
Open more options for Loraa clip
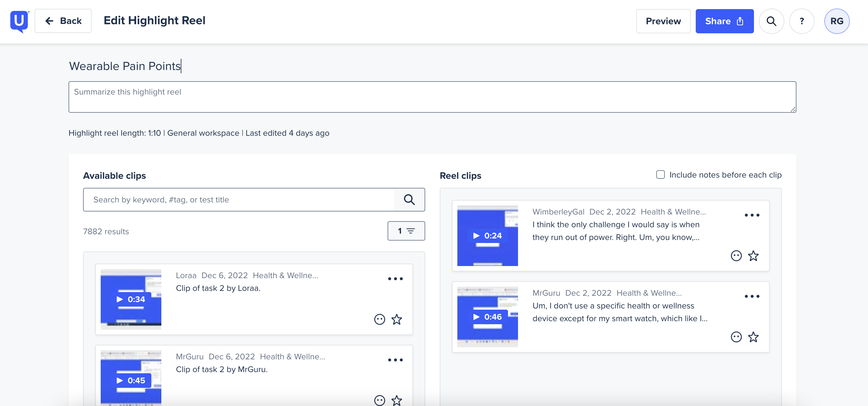[395, 279]
